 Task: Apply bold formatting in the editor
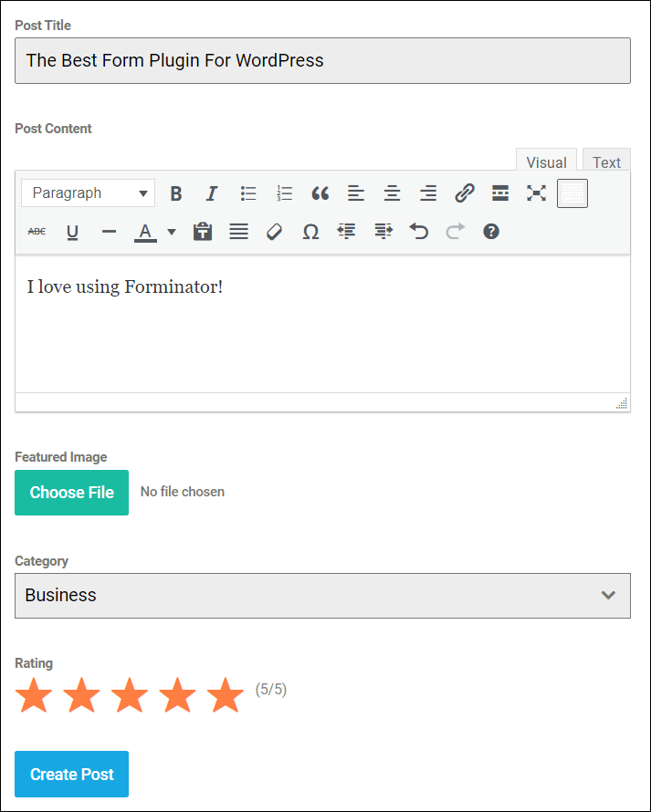coord(175,193)
